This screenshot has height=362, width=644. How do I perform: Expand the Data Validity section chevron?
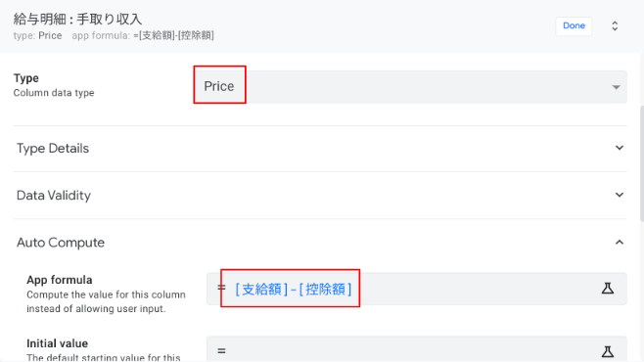click(x=620, y=195)
